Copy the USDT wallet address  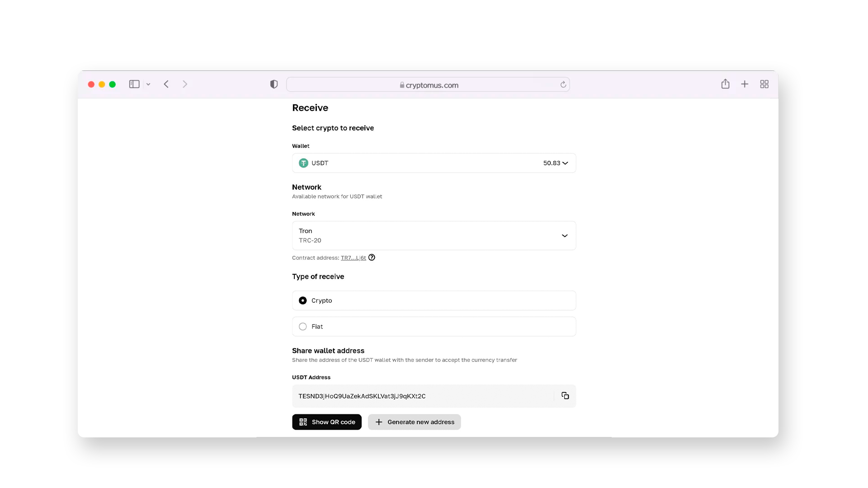(x=565, y=396)
